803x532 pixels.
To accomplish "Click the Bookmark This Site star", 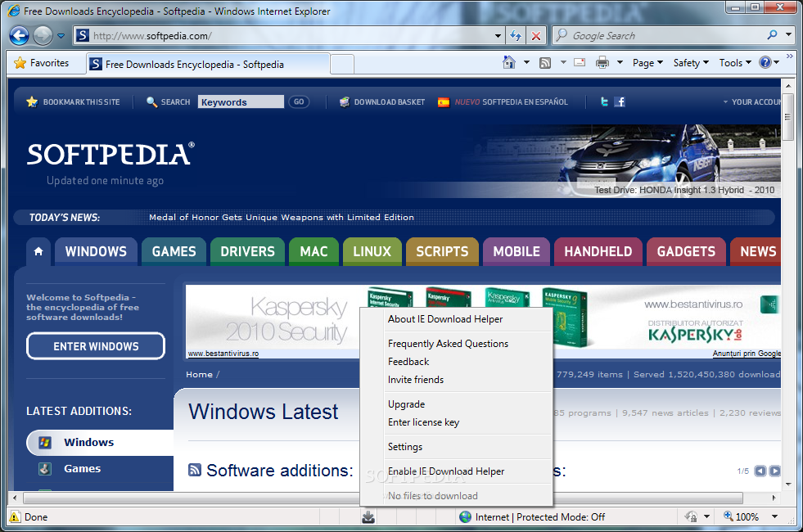I will (32, 101).
